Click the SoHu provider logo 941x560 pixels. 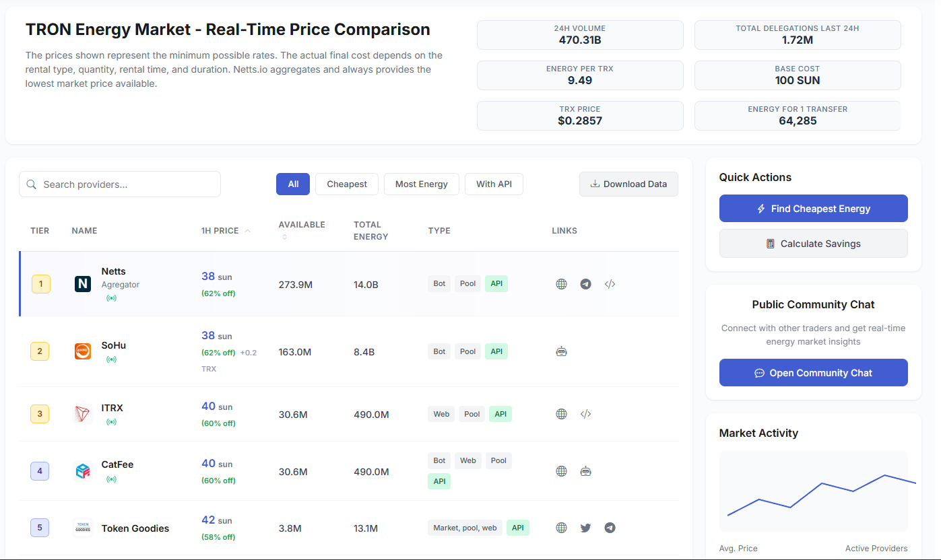tap(83, 351)
